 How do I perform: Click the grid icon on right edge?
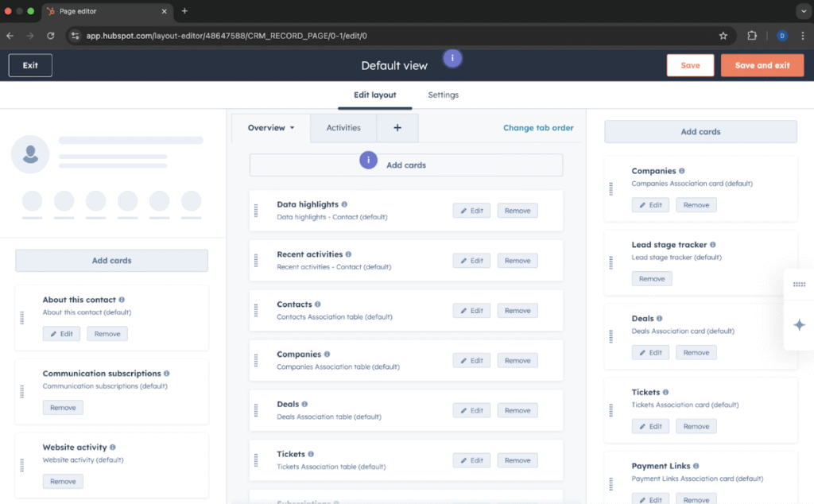799,285
